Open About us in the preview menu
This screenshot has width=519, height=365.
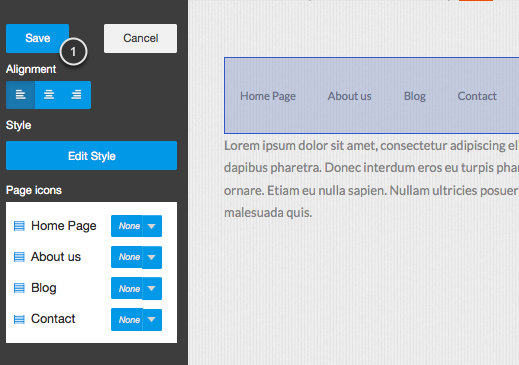click(x=349, y=96)
